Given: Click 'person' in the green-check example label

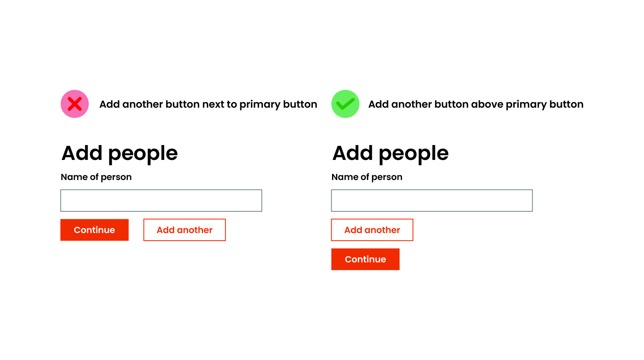Looking at the screenshot, I should (387, 178).
